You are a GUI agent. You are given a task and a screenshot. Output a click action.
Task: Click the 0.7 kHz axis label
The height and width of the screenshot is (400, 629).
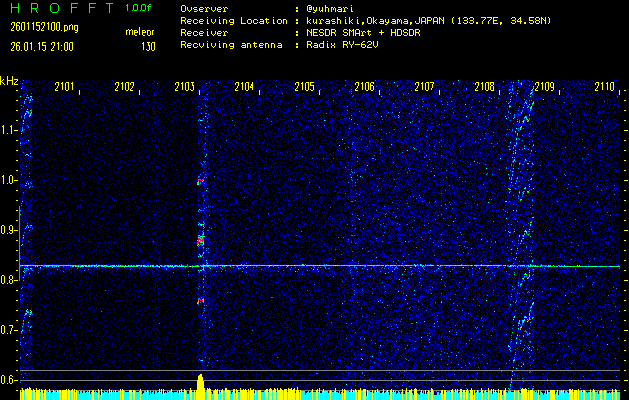(x=7, y=330)
